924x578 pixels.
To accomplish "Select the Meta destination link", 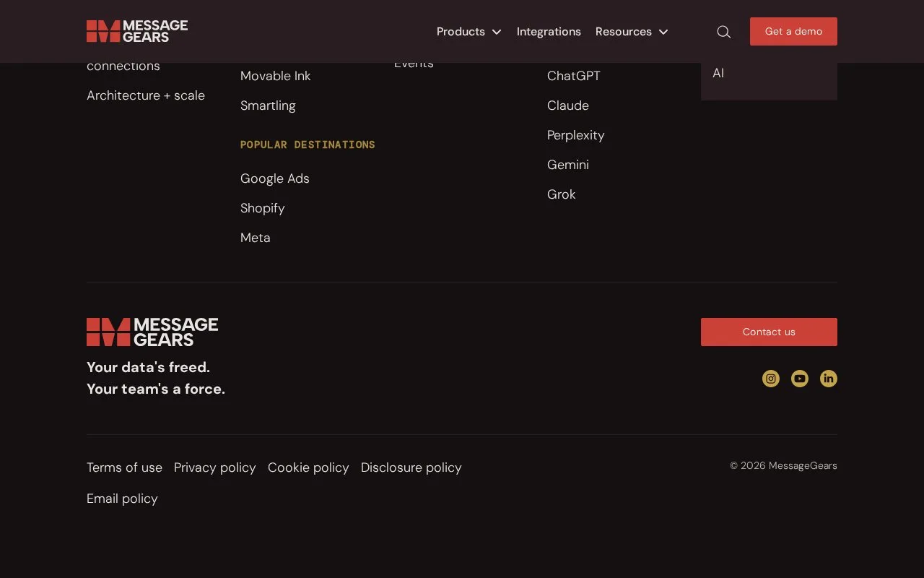I will click(x=256, y=238).
